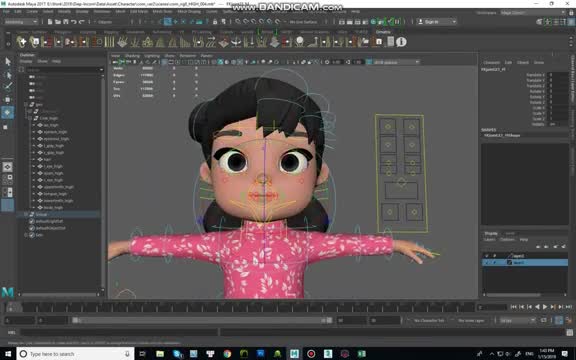Click the Maya logo icon at bottom left
576x360 pixels.
click(x=8, y=292)
